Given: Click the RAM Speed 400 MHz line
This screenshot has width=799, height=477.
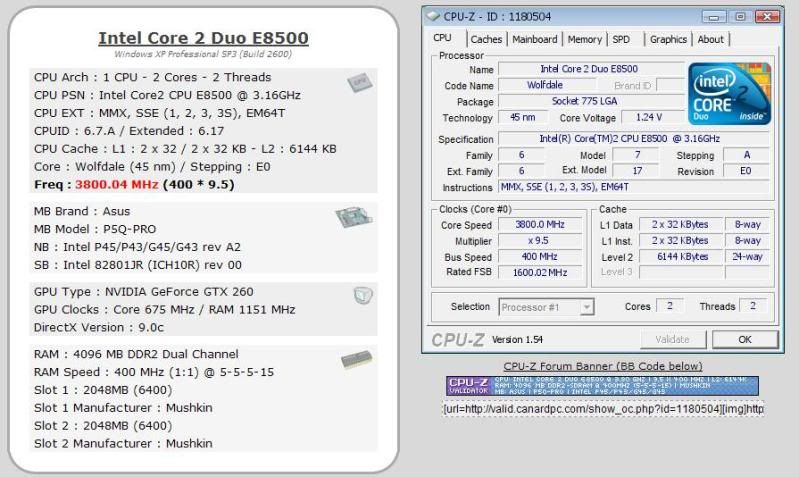Looking at the screenshot, I should [x=154, y=372].
